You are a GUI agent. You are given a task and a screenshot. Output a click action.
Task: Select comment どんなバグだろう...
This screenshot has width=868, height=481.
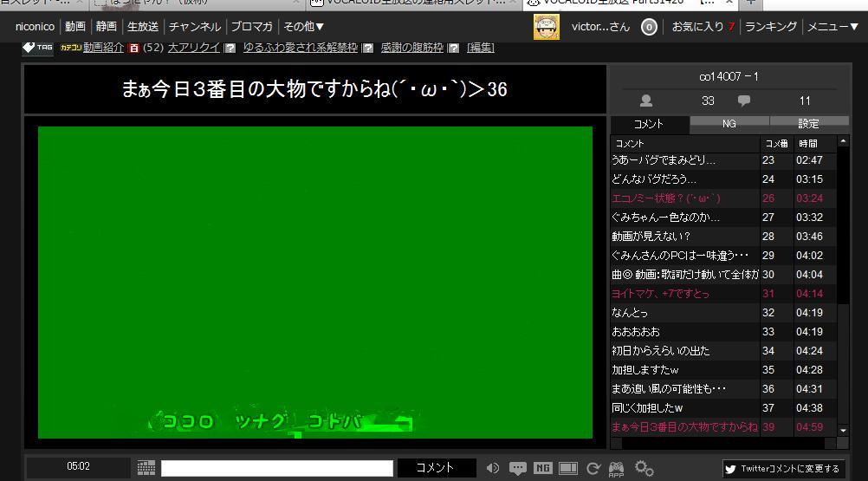[x=723, y=179]
